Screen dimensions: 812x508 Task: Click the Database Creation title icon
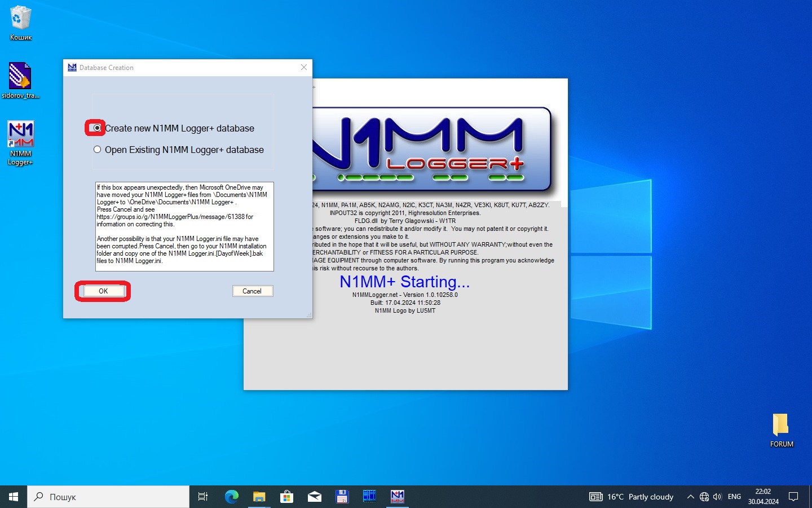[x=72, y=68]
